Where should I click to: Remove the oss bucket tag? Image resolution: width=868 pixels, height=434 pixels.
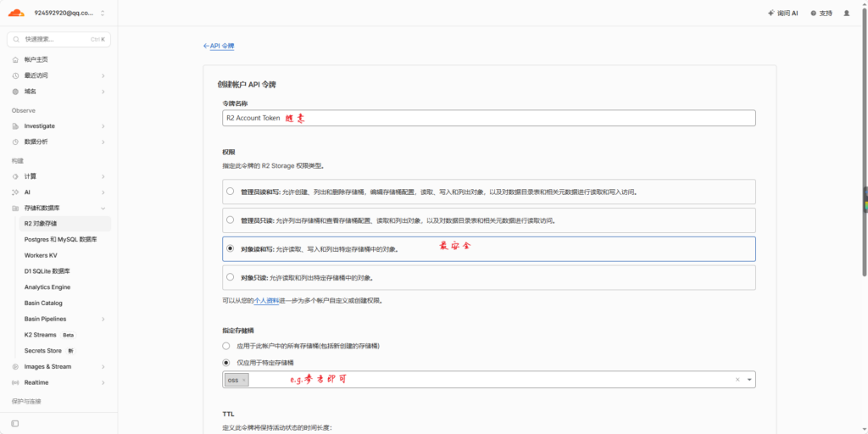coord(244,381)
